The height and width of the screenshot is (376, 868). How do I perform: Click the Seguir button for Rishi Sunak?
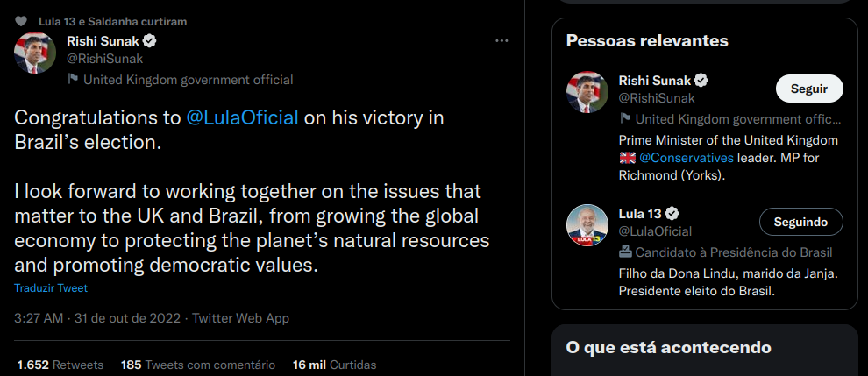tap(808, 89)
